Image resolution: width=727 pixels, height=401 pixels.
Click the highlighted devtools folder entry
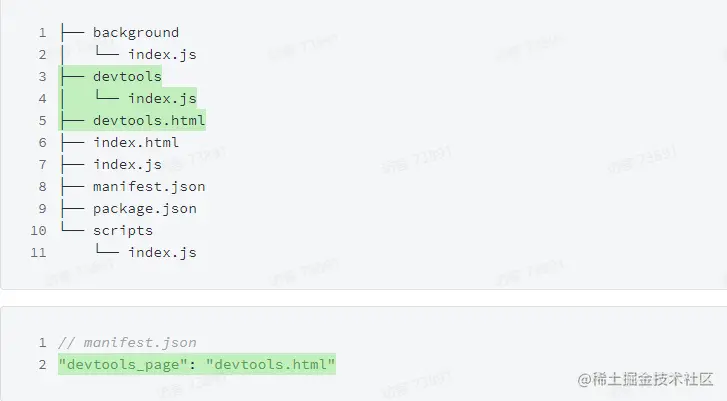[x=127, y=76]
